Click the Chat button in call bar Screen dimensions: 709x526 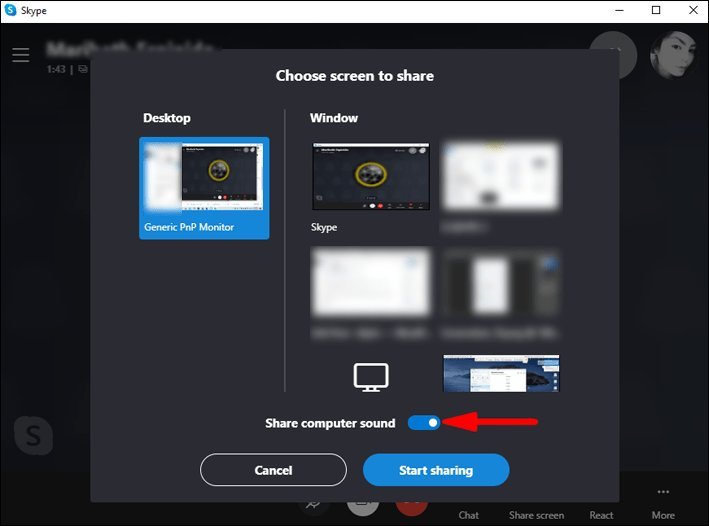tap(468, 515)
